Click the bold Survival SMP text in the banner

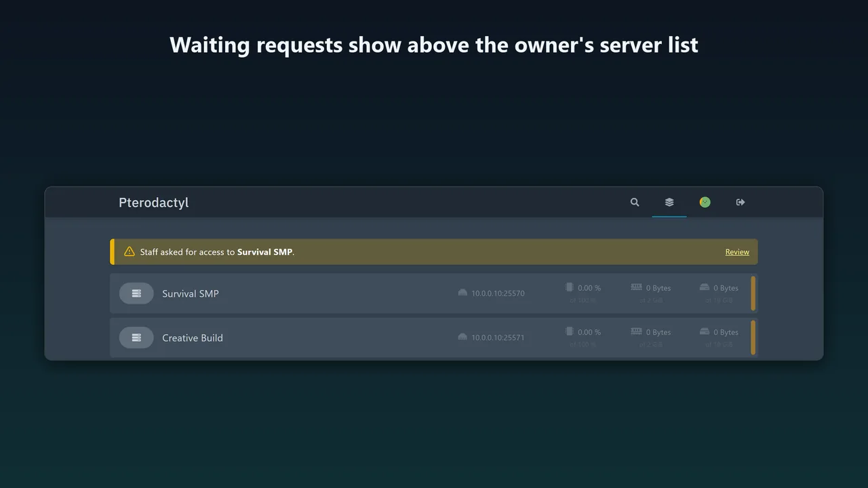point(264,252)
